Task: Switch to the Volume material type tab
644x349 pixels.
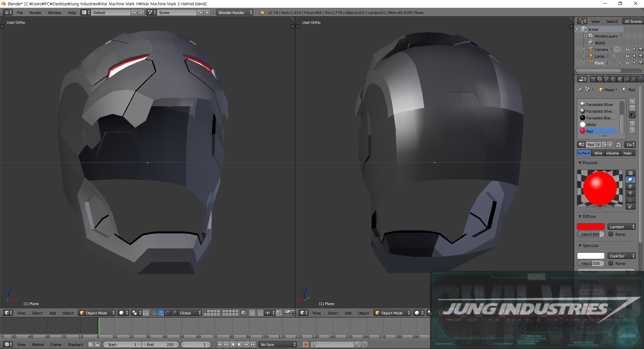Action: pos(612,153)
